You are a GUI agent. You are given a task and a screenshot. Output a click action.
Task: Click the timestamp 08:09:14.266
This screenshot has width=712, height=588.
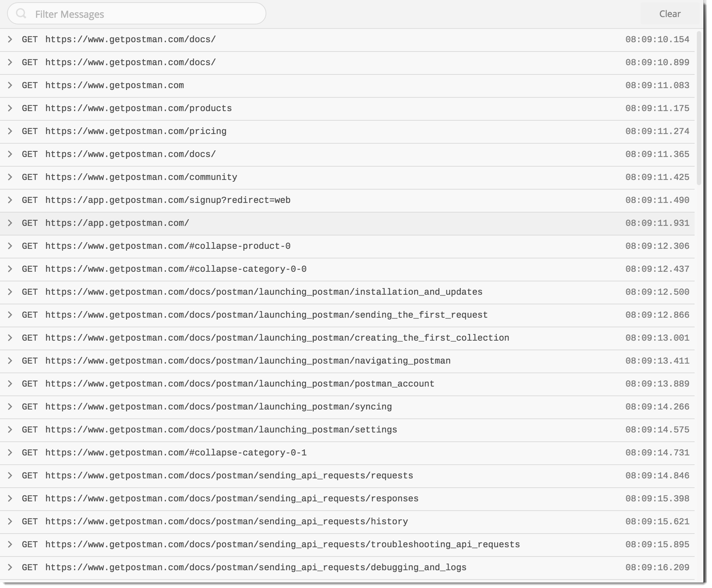(x=657, y=407)
